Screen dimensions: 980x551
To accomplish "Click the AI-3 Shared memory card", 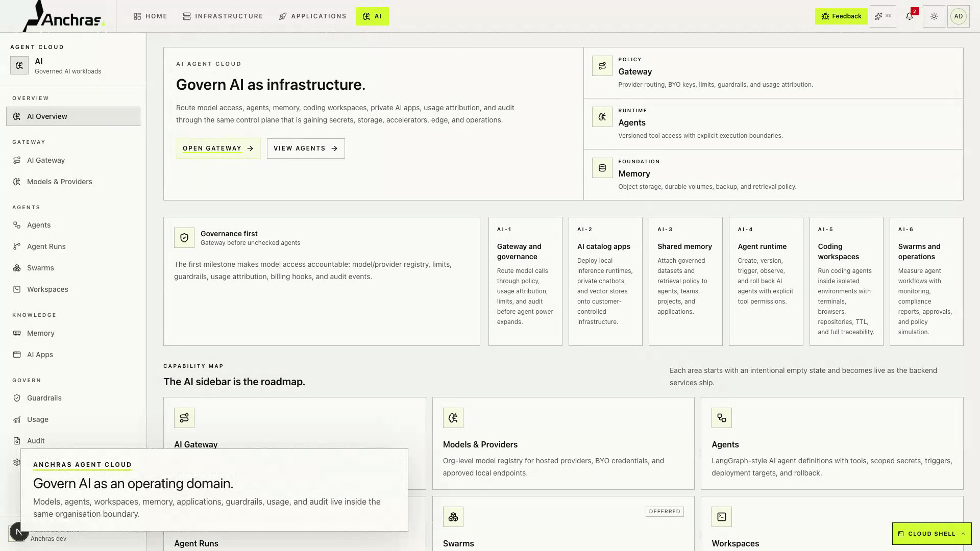I will coord(685,281).
